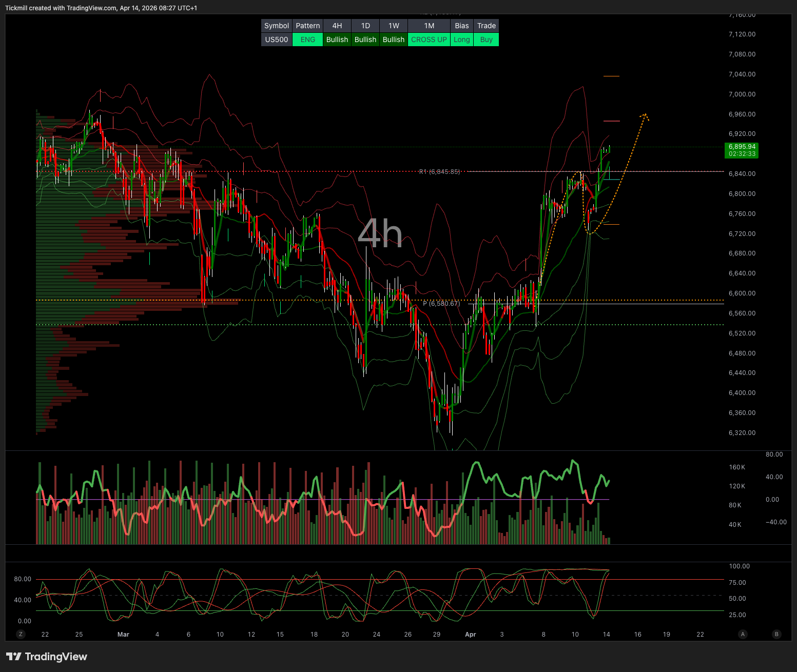Click the orange projection arrow head
Image resolution: width=797 pixels, height=672 pixels.
(645, 116)
